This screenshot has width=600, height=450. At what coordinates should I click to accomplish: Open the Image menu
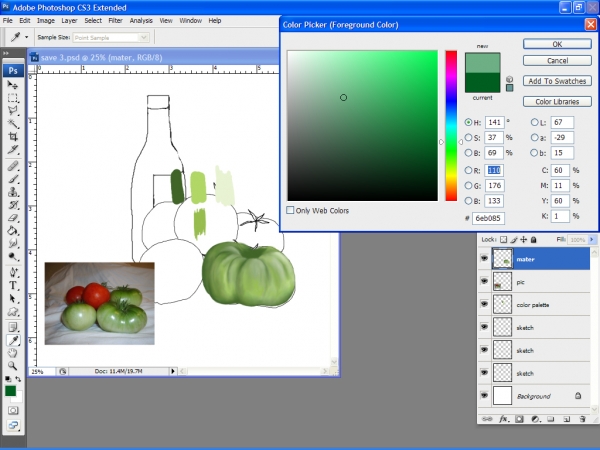46,21
